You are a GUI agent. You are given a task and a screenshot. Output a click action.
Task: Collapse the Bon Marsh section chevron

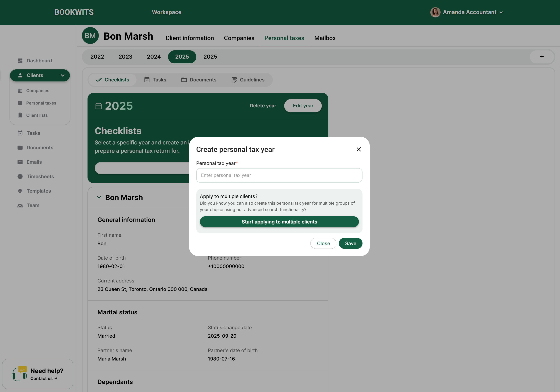[x=99, y=197]
